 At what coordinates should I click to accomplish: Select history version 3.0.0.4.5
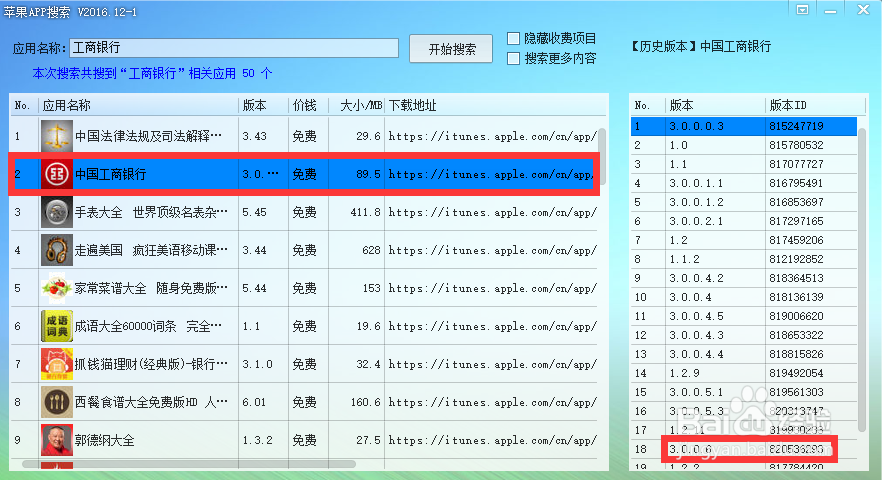tap(744, 316)
